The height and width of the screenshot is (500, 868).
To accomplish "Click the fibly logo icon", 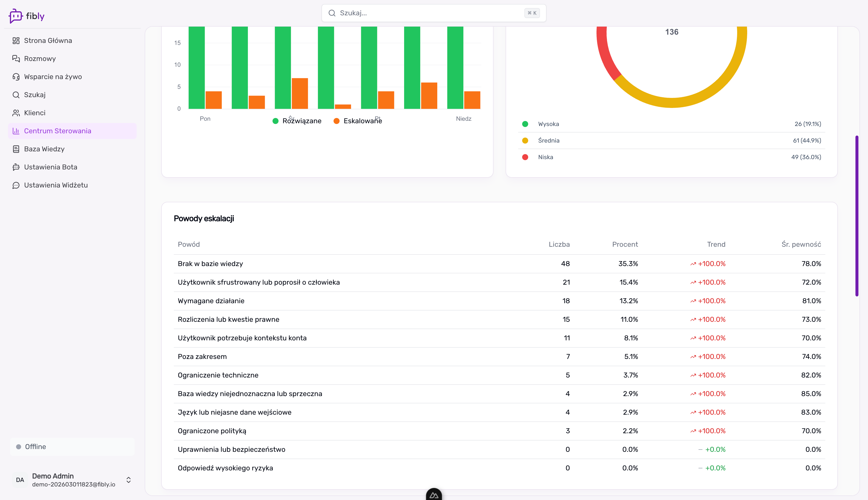I will click(x=16, y=16).
